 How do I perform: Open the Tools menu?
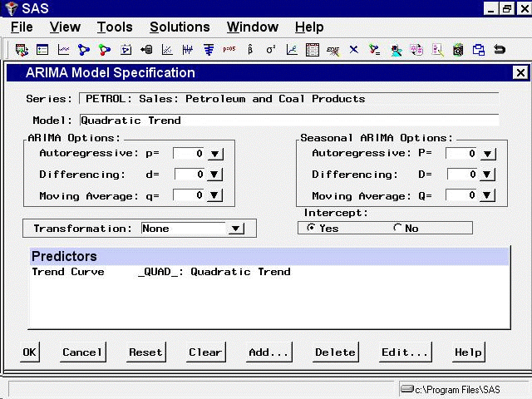115,27
